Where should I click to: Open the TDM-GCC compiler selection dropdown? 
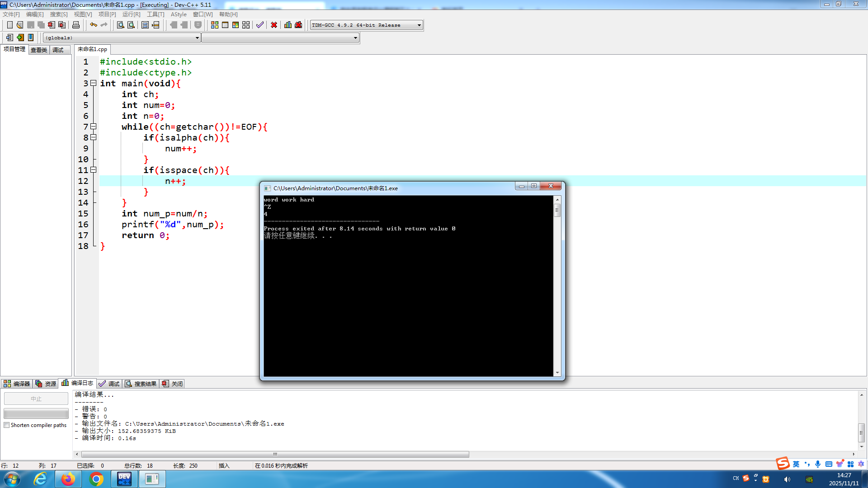tap(419, 25)
